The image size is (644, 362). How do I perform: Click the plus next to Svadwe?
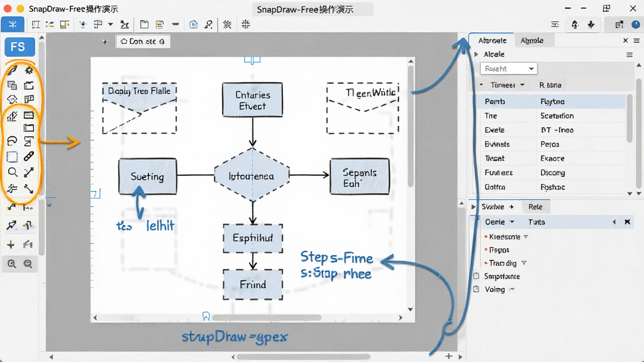point(511,207)
